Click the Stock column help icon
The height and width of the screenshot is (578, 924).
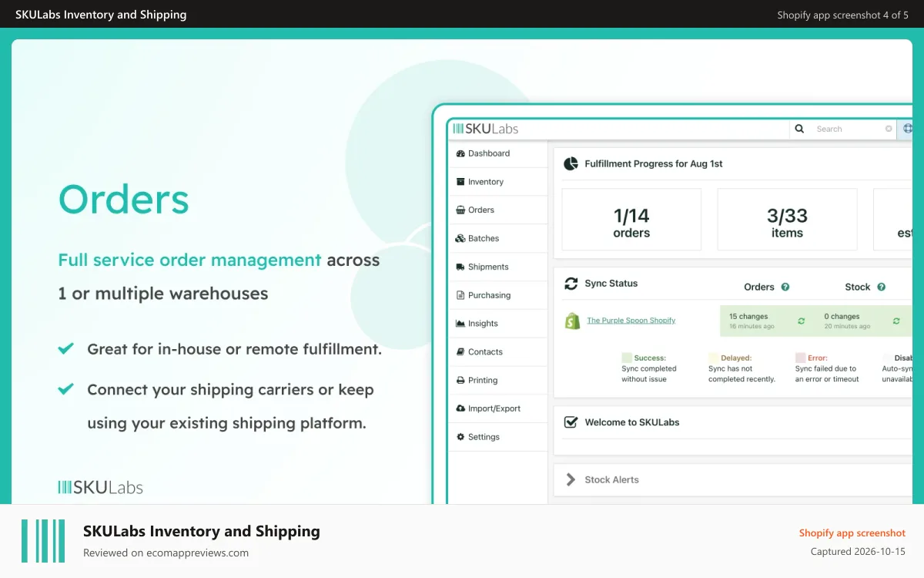point(882,287)
